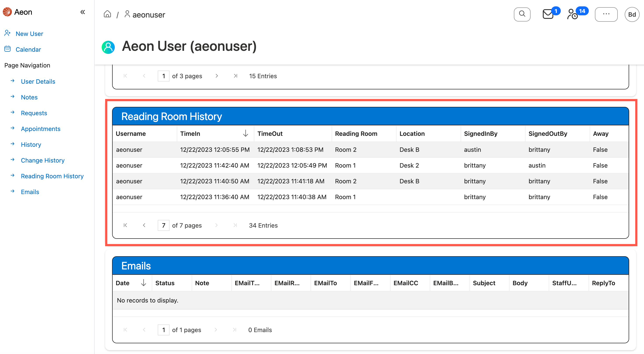This screenshot has width=644, height=354.
Task: Open the three-dots more options menu
Action: (606, 14)
